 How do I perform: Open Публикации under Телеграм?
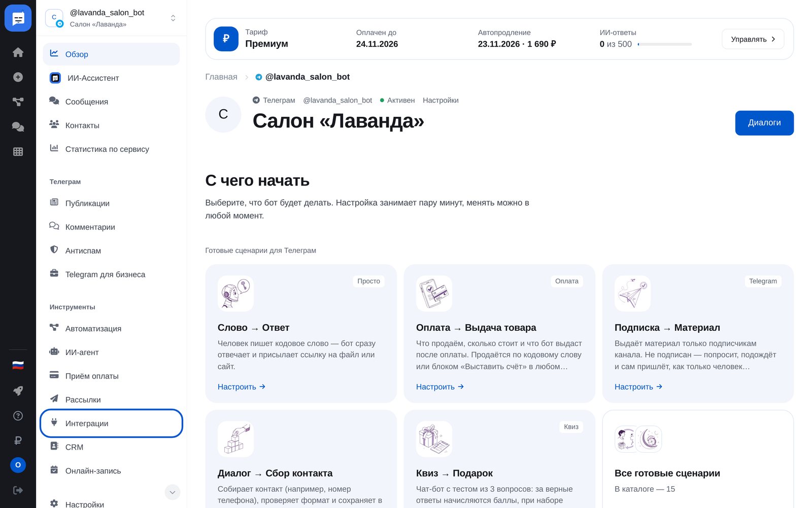coord(111,203)
